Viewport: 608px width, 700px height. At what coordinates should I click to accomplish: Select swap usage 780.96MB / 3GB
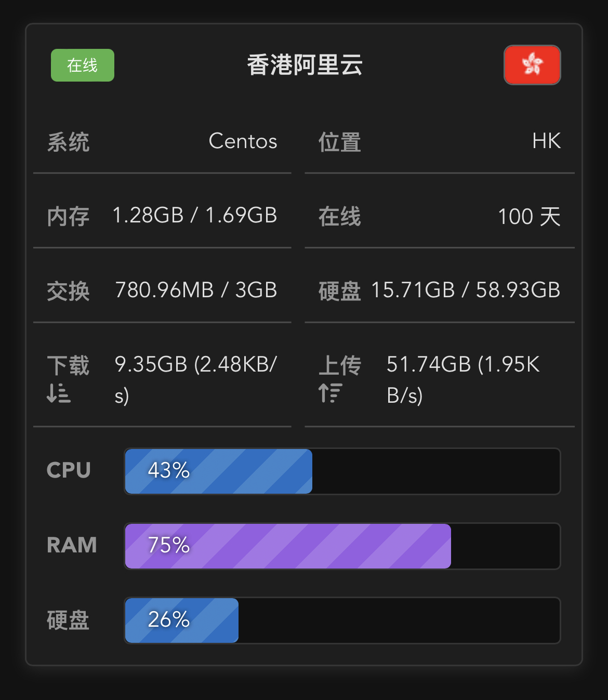click(196, 290)
